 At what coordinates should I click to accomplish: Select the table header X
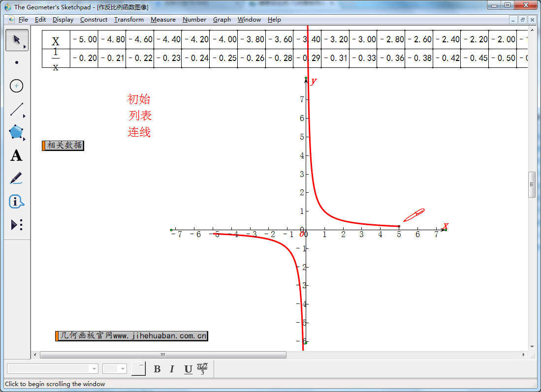click(x=56, y=41)
